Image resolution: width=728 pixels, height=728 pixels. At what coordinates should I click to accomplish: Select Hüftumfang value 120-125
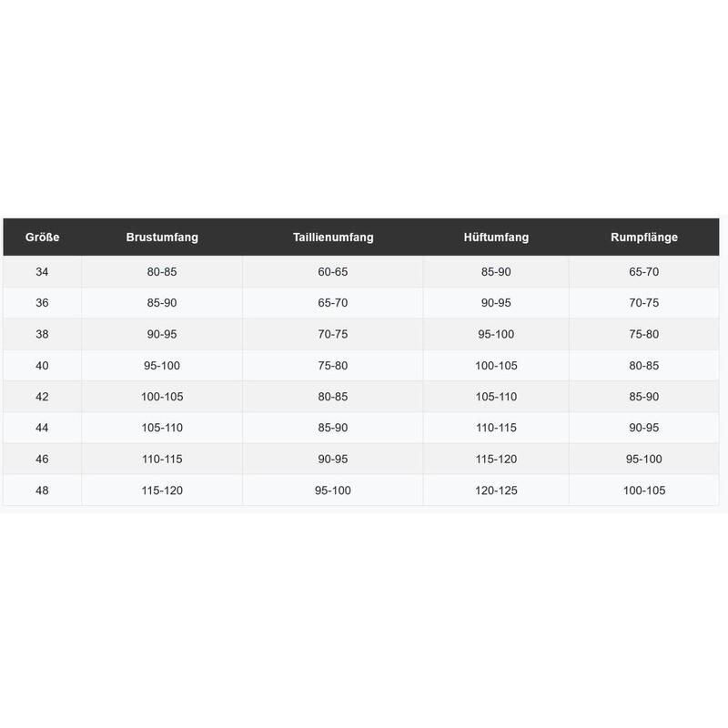coord(496,490)
